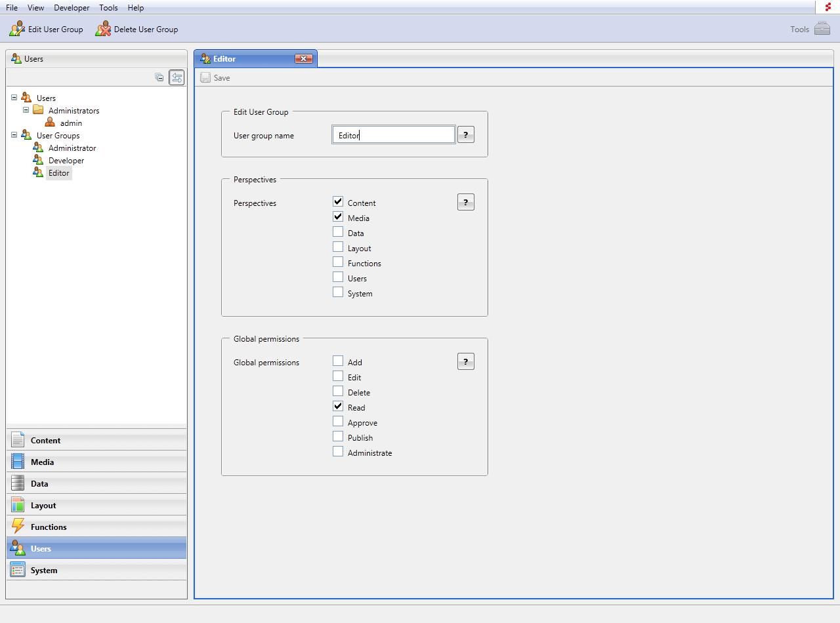Click the Delete User Group icon
Viewport: 840px width, 623px height.
coord(103,30)
